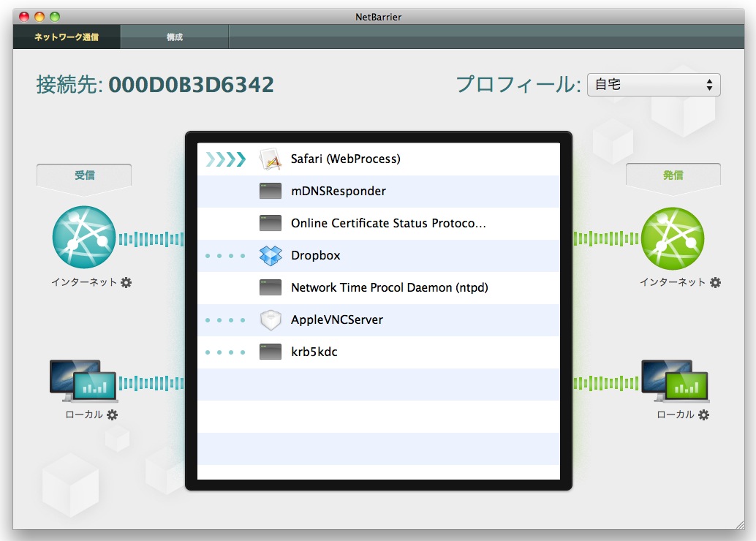Toggle outgoing Internet traffic bar

(x=606, y=238)
